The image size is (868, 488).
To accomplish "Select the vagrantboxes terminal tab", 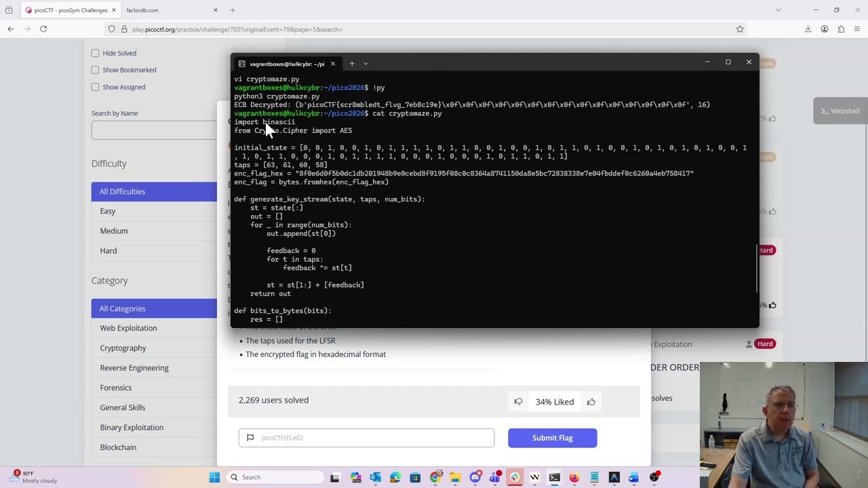I will point(286,64).
